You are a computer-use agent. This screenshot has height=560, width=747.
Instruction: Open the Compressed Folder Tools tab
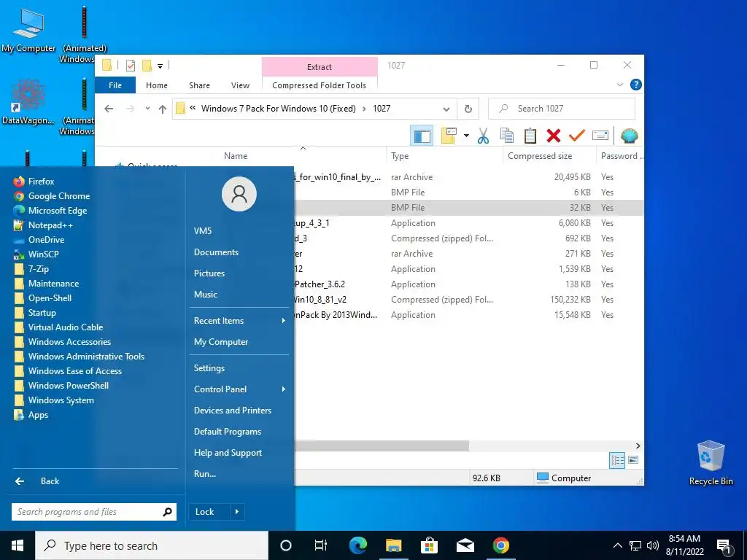tap(320, 85)
